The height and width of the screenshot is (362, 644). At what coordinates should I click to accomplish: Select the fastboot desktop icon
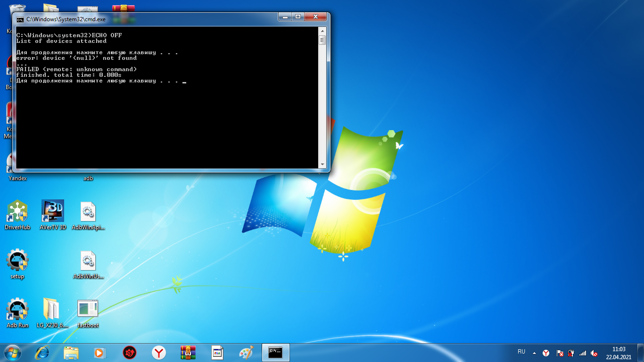pos(88,313)
